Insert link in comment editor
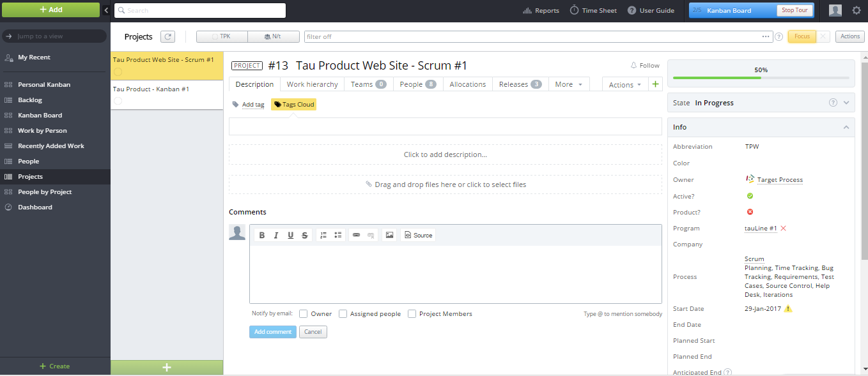The width and height of the screenshot is (868, 376). (x=357, y=235)
